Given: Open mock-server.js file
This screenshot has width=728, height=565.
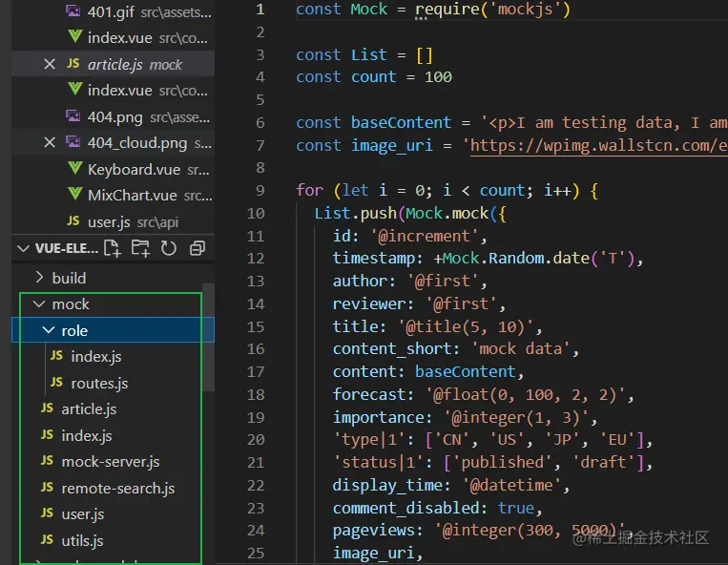Looking at the screenshot, I should (111, 462).
